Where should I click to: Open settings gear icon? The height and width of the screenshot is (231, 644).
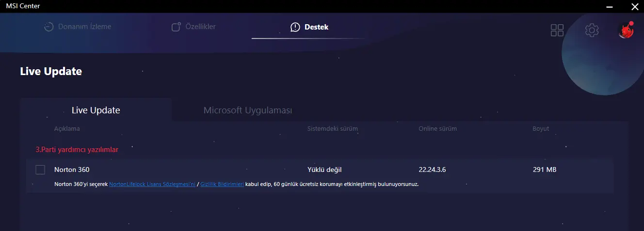pyautogui.click(x=592, y=30)
